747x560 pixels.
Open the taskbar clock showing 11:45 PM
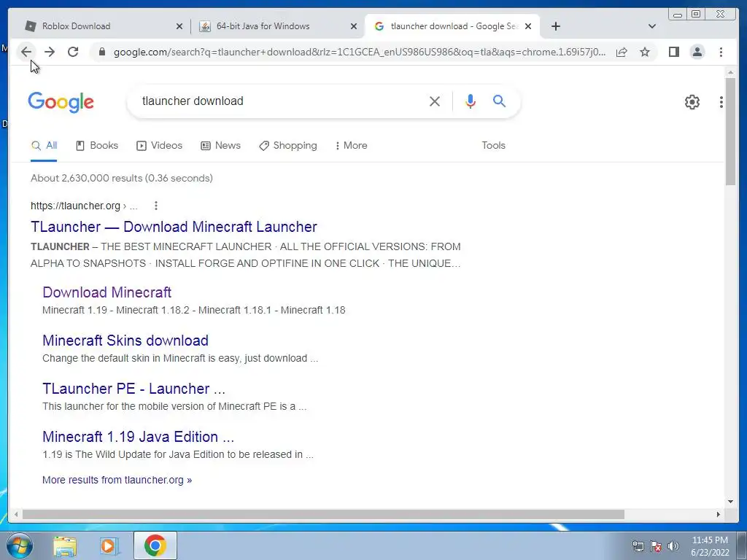pyautogui.click(x=710, y=546)
